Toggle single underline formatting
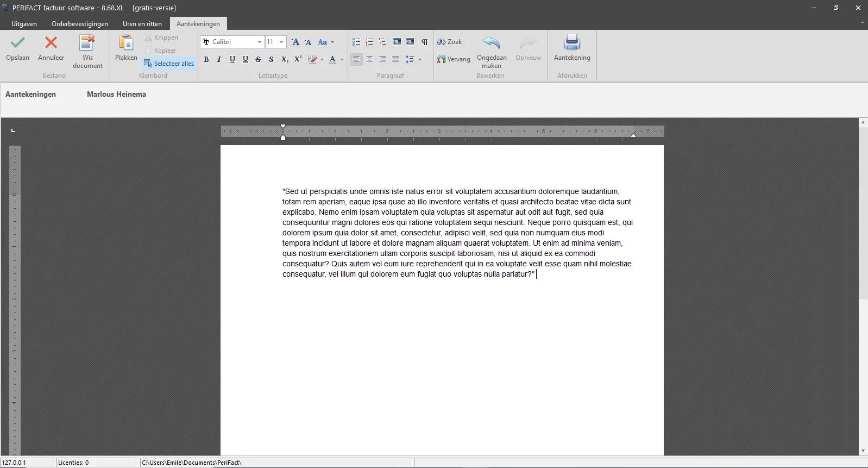This screenshot has width=868, height=468. tap(232, 59)
